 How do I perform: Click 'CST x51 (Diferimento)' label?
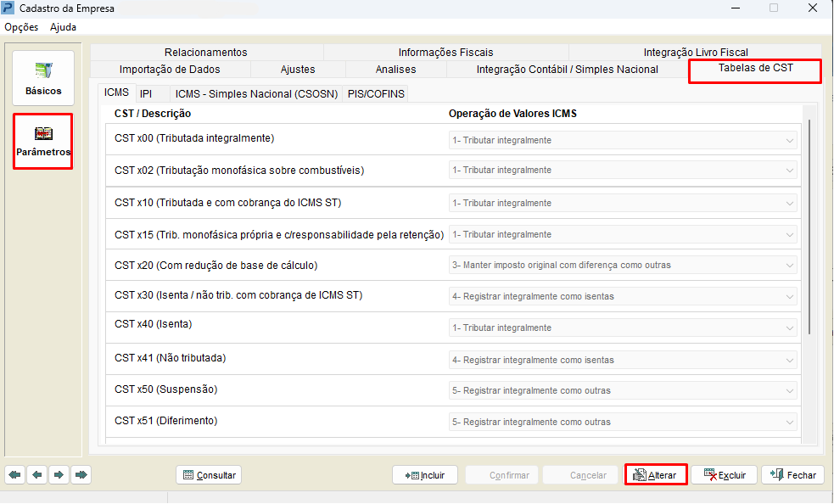[166, 421]
